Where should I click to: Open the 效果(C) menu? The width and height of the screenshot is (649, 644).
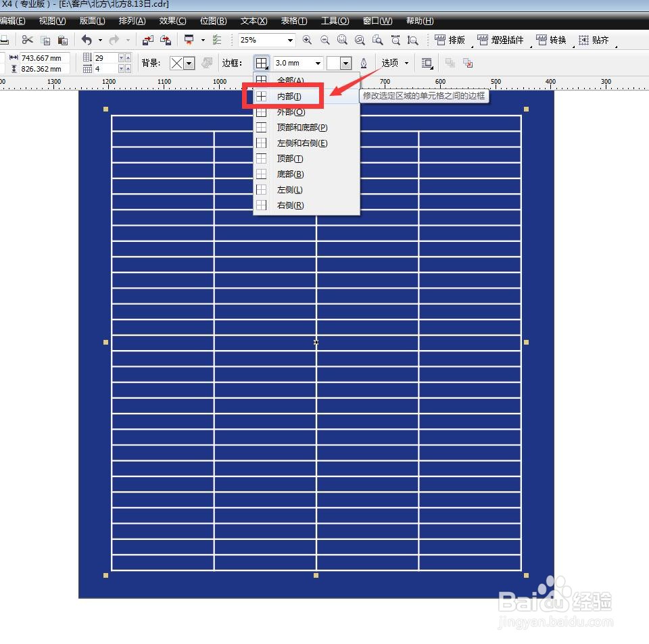tap(172, 21)
